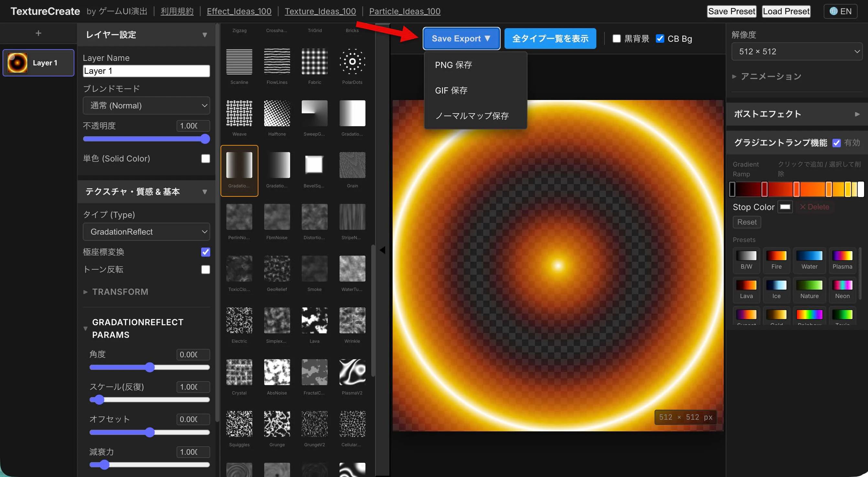Uncheck the CB Bg checkbox
The height and width of the screenshot is (477, 868).
point(660,39)
